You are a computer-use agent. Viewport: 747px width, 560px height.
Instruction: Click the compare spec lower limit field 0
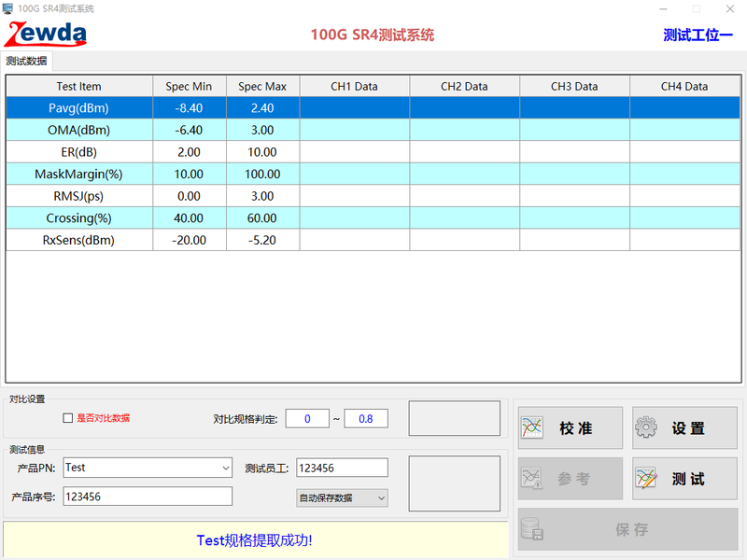point(307,418)
